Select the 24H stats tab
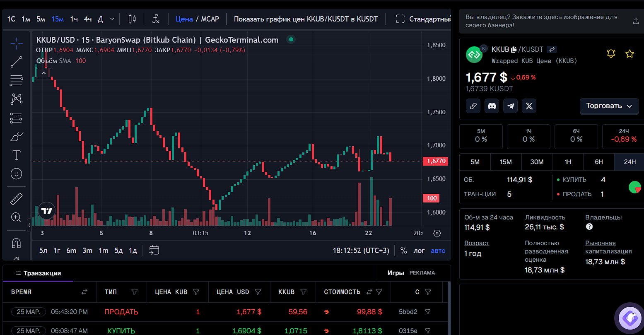Screen dimensions: 644x335 [x=630, y=162]
